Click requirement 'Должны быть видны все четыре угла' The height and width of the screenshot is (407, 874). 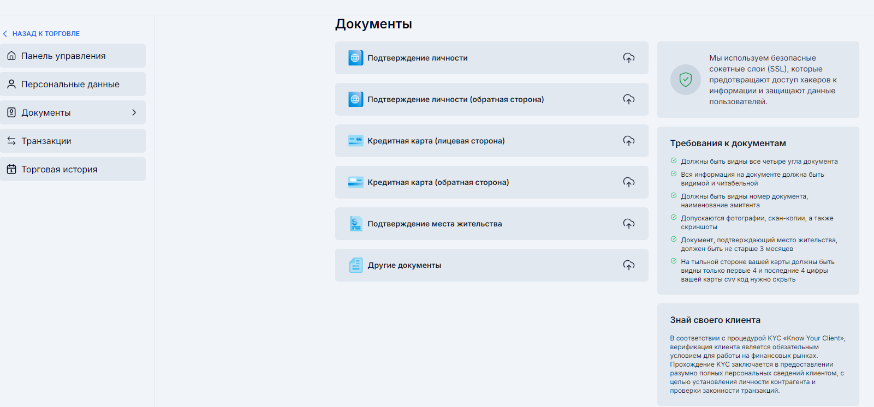(x=759, y=162)
